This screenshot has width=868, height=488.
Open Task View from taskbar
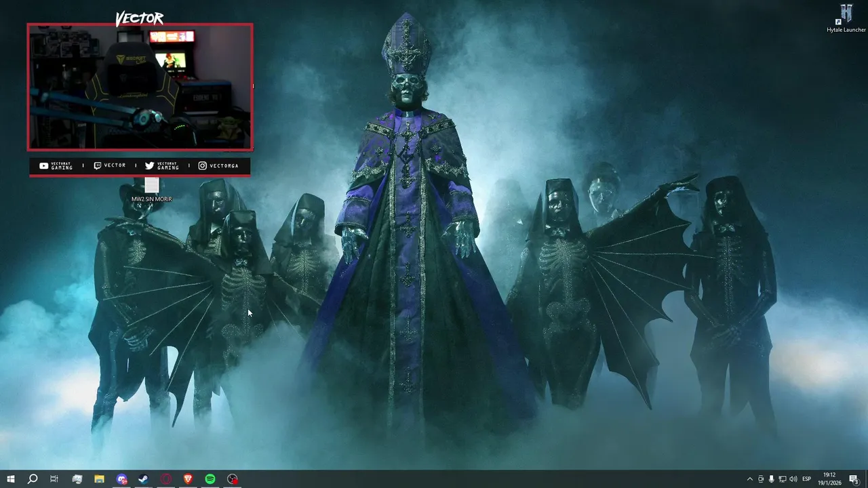pos(54,479)
